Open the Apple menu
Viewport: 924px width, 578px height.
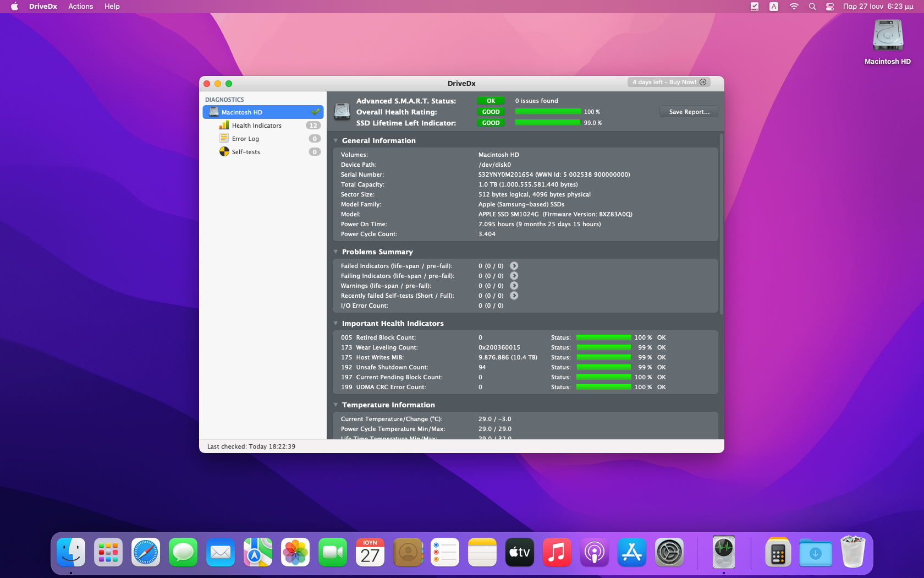click(x=14, y=7)
